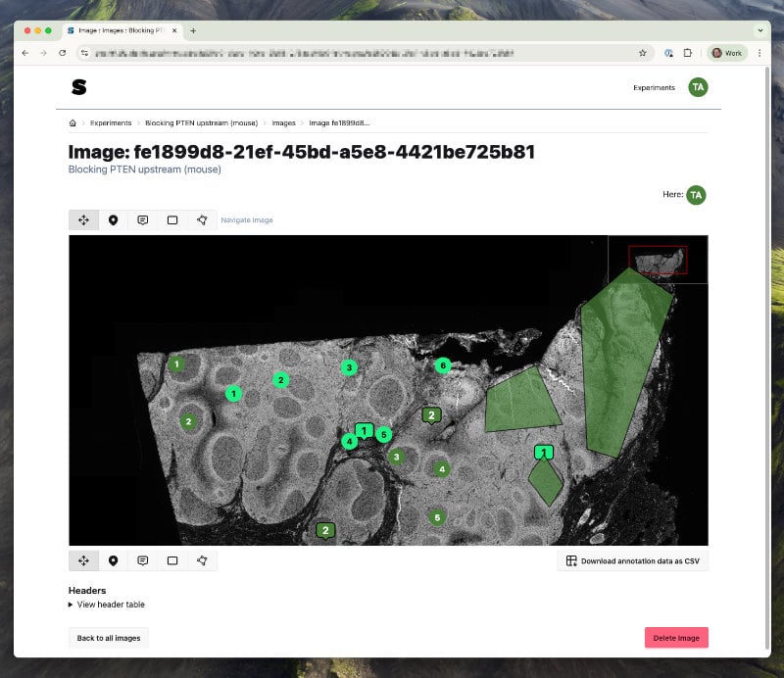This screenshot has width=784, height=678.
Task: Select the comment annotation tool
Action: tap(142, 219)
